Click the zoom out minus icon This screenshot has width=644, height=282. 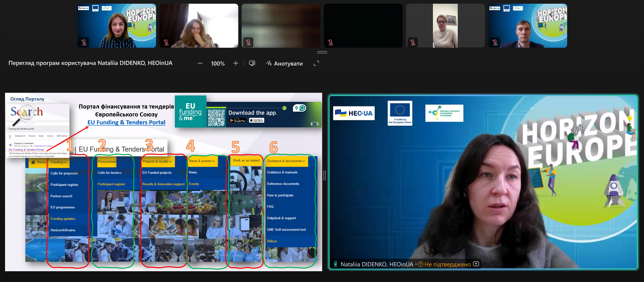pos(200,63)
